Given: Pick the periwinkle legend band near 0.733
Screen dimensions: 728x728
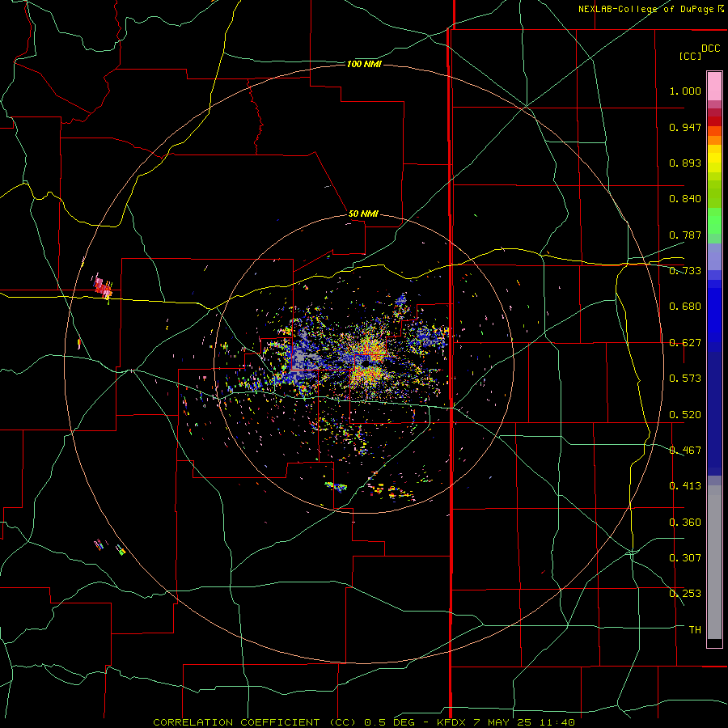Looking at the screenshot, I should [714, 257].
